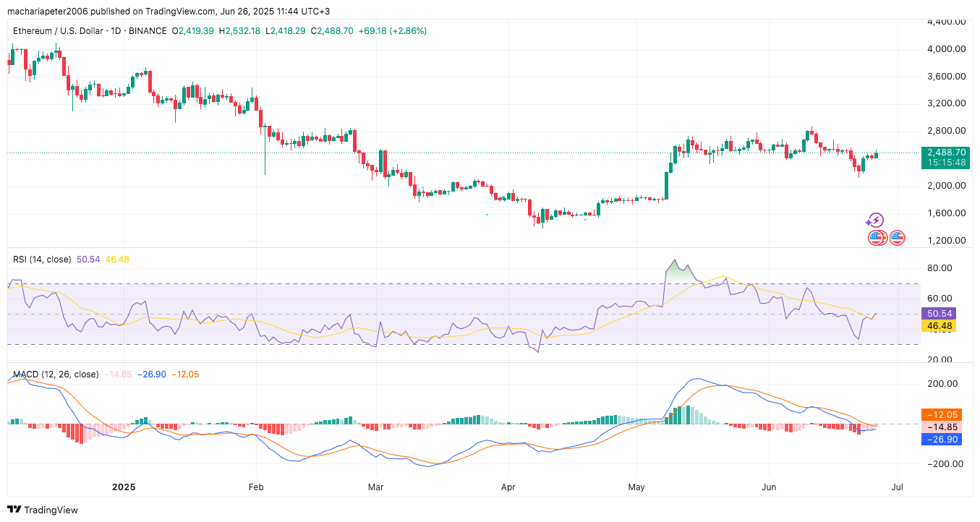This screenshot has height=522, width=980.
Task: Click the green current price label 2,488.70
Action: pos(946,153)
